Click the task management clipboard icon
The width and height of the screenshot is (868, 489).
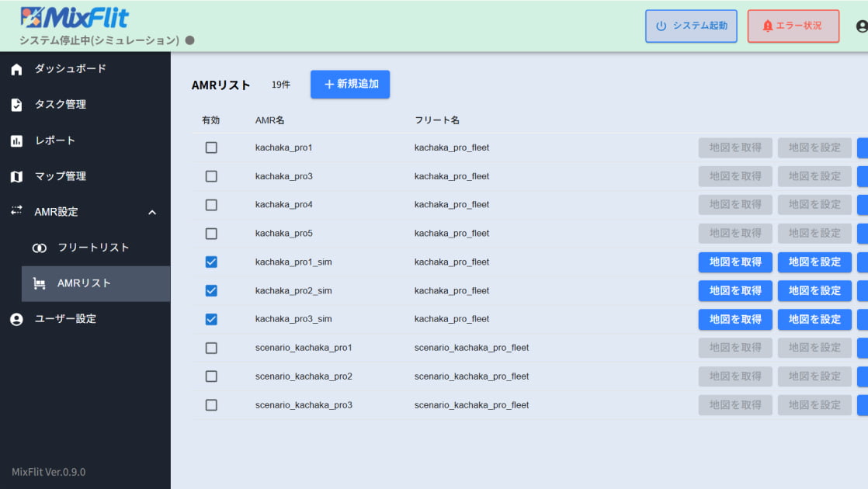(x=16, y=105)
